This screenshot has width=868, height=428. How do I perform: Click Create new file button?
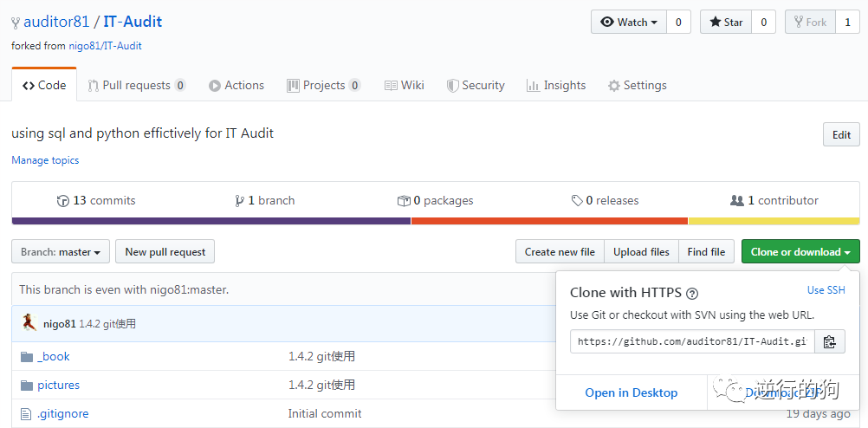tap(560, 251)
